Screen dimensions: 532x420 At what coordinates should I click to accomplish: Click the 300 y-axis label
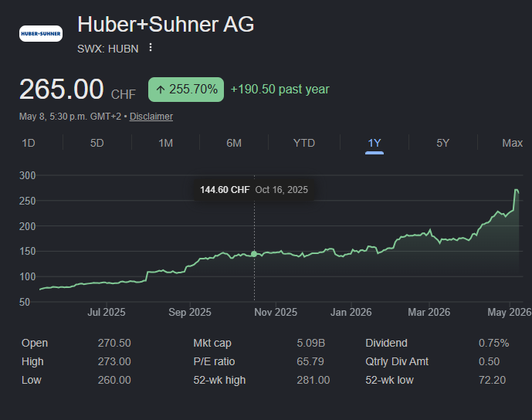[x=28, y=175]
